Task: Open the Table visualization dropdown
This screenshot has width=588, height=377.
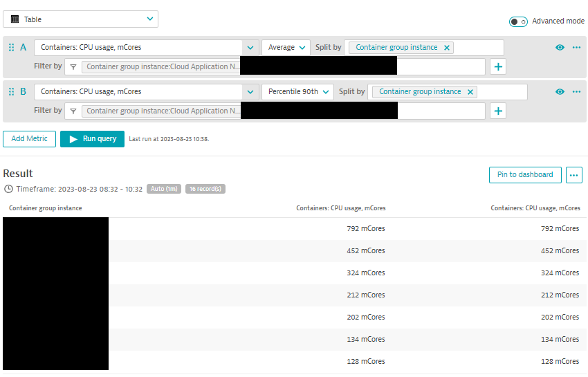Action: coord(80,19)
